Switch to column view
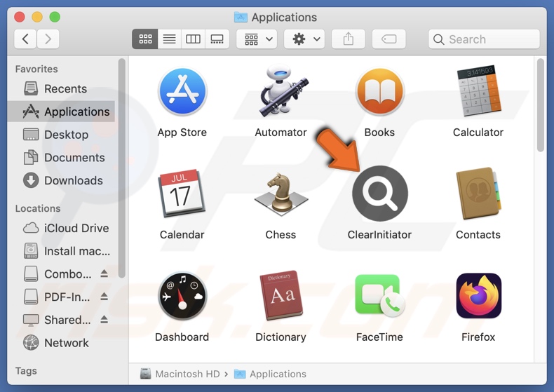The width and height of the screenshot is (554, 392). (x=193, y=39)
